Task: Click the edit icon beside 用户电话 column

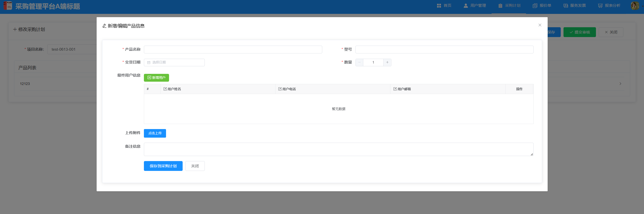Action: (x=280, y=89)
